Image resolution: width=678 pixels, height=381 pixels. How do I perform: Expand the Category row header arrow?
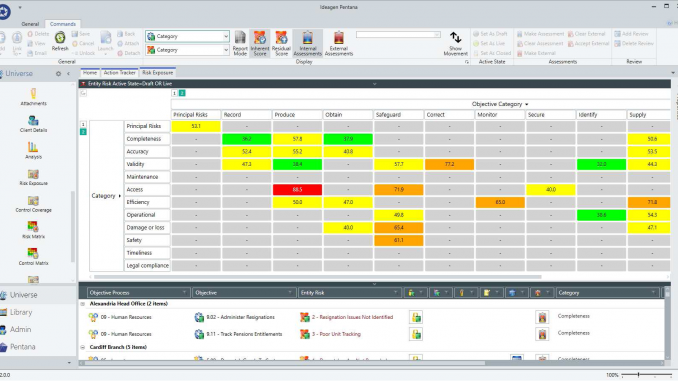[x=120, y=196]
